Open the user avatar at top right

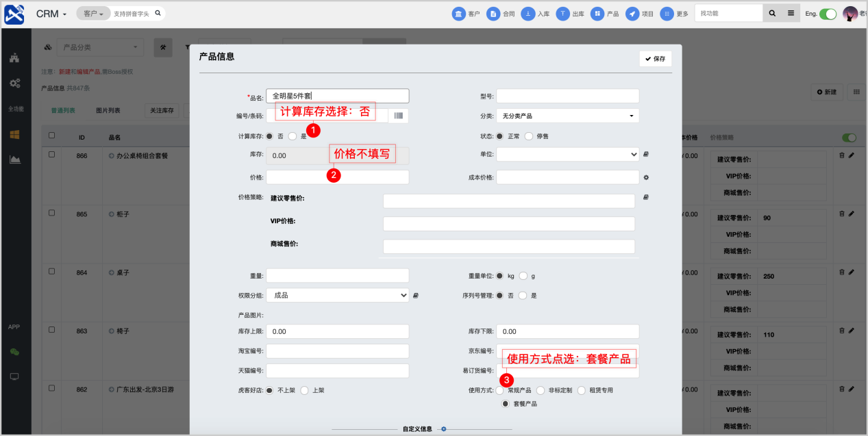850,14
